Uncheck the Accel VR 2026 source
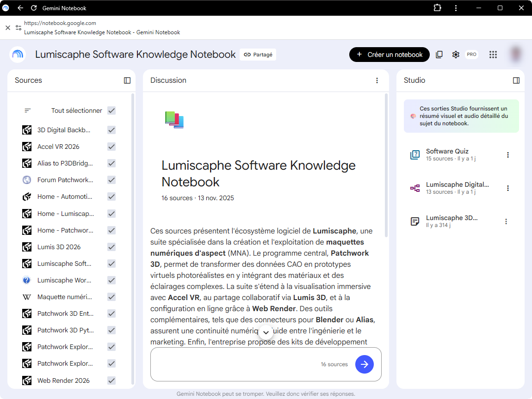The height and width of the screenshot is (399, 532). [111, 147]
